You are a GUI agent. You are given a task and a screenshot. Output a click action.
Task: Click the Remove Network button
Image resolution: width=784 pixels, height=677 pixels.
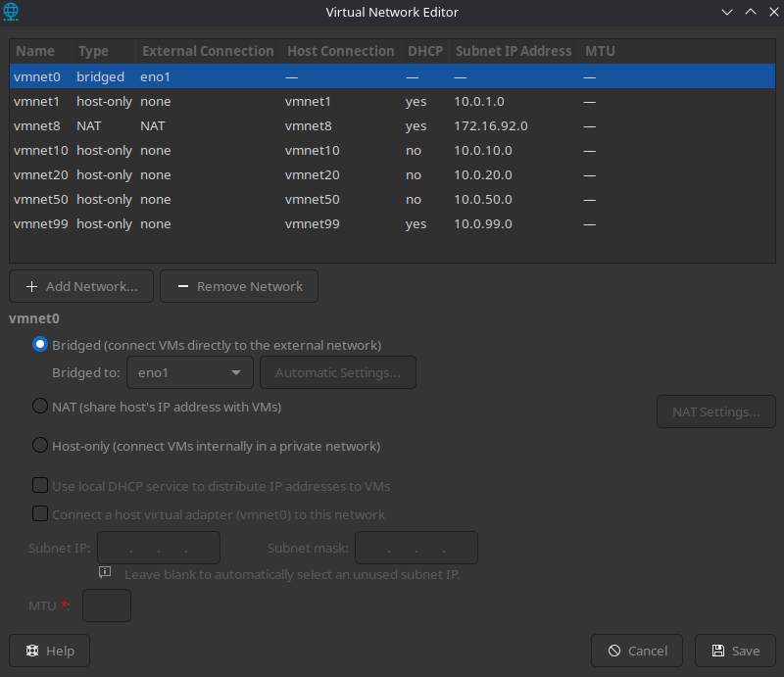point(239,286)
